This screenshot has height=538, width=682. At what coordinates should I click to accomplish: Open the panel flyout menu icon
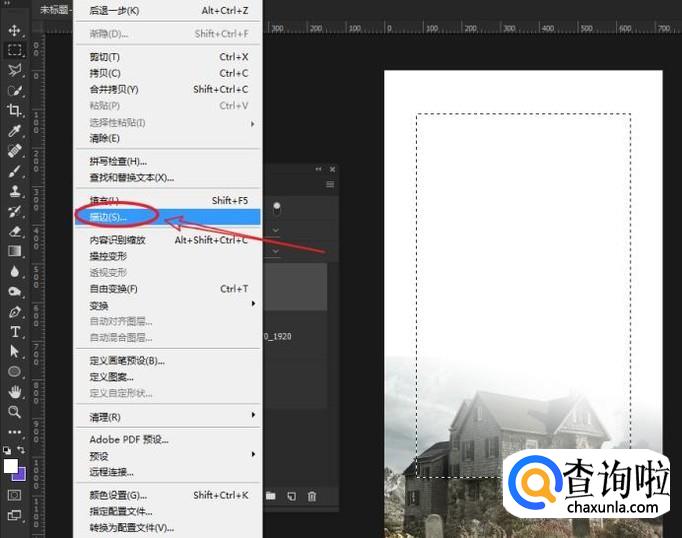click(x=330, y=185)
